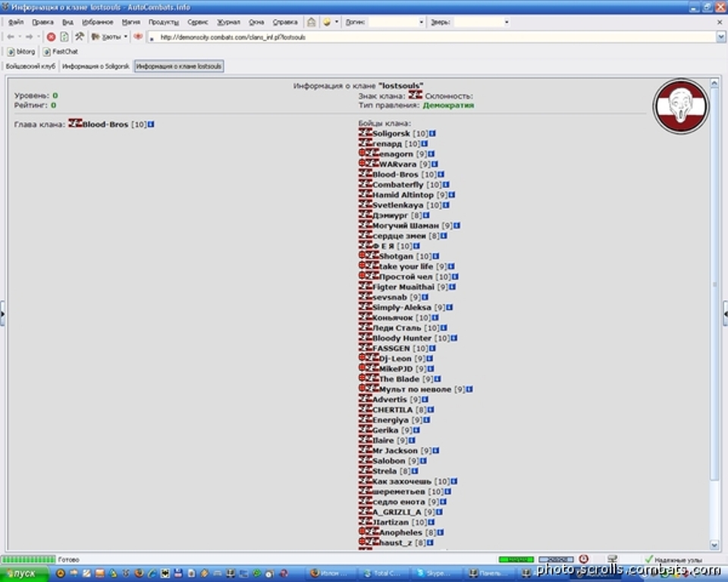Image resolution: width=728 pixels, height=582 pixels.
Task: Click info icon next to Mr Jackson
Action: click(436, 451)
